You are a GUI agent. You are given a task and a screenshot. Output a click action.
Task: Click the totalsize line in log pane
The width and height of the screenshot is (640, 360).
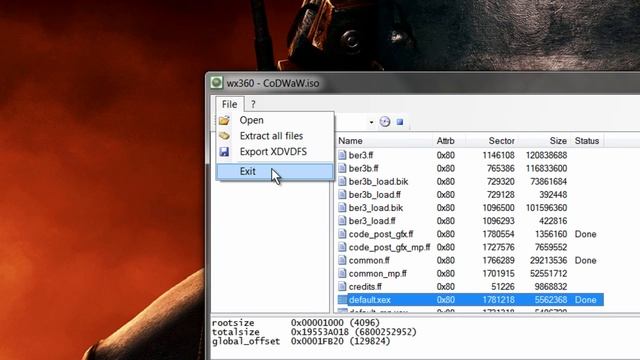pos(314,332)
